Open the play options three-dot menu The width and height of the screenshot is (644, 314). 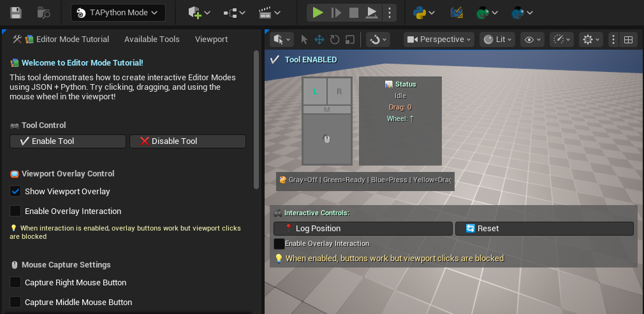click(389, 13)
